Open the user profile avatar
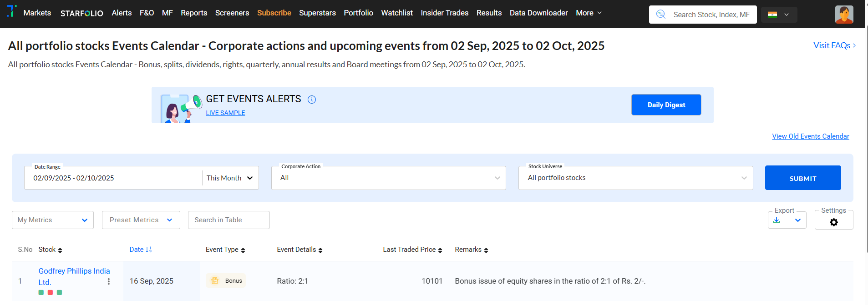This screenshot has width=868, height=305. 844,15
